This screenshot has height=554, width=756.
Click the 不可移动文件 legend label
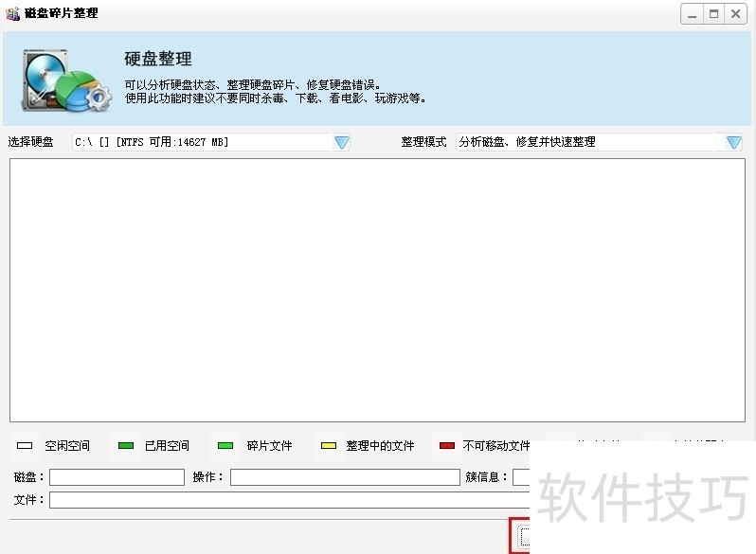(496, 445)
